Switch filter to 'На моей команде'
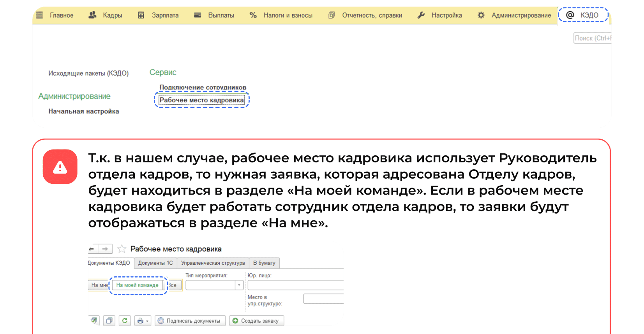644x334 pixels. (138, 285)
